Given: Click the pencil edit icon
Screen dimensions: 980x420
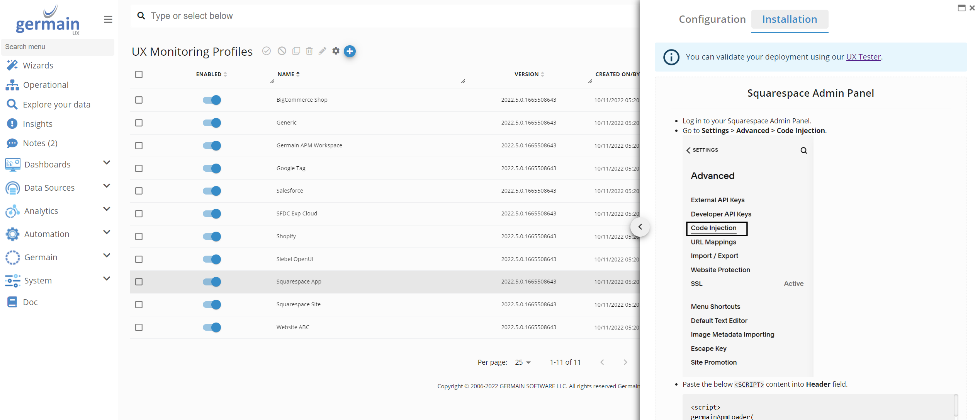Looking at the screenshot, I should pos(322,51).
